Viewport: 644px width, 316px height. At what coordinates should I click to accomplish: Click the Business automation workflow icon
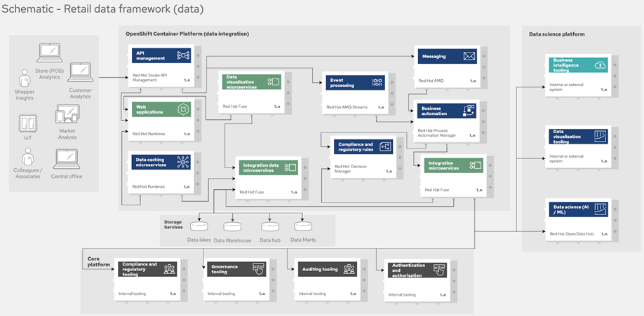[x=469, y=111]
